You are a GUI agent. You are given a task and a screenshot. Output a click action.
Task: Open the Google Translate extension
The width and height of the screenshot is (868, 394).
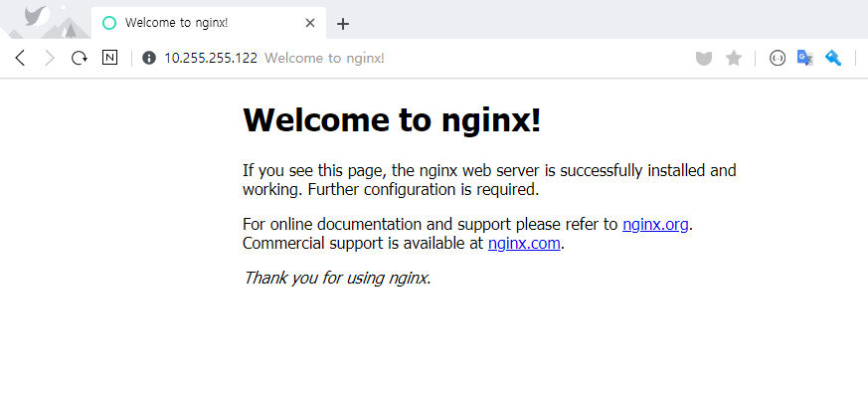point(805,58)
